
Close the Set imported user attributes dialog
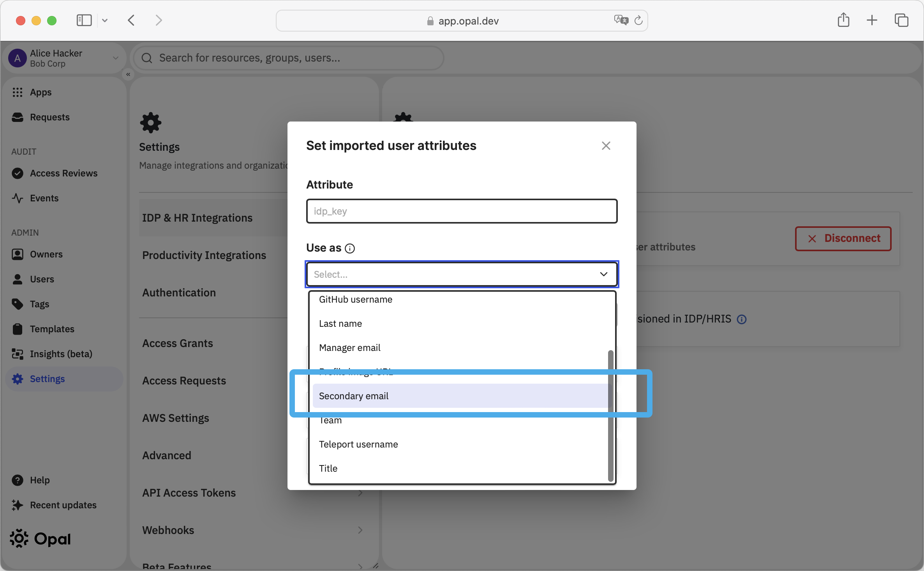tap(606, 146)
